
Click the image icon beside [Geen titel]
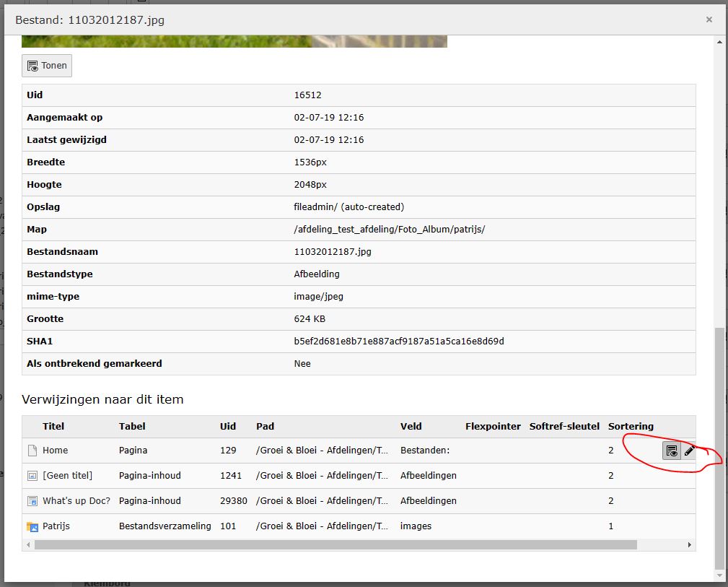tap(32, 476)
